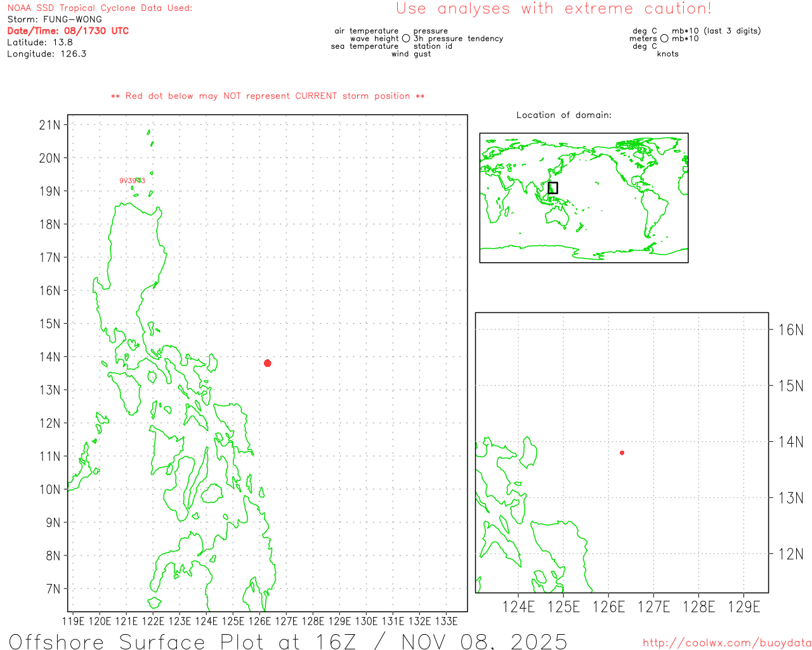Click the 21N latitude label on main map
This screenshot has height=650, width=812.
click(49, 125)
